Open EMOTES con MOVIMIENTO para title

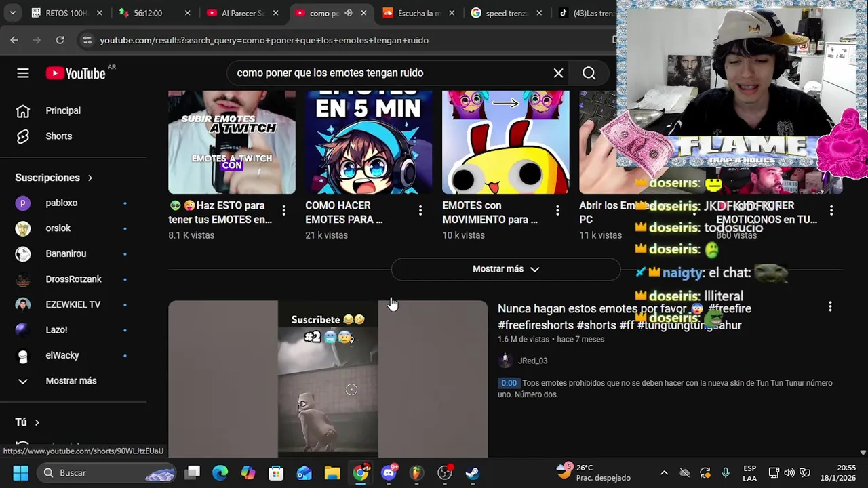click(490, 212)
